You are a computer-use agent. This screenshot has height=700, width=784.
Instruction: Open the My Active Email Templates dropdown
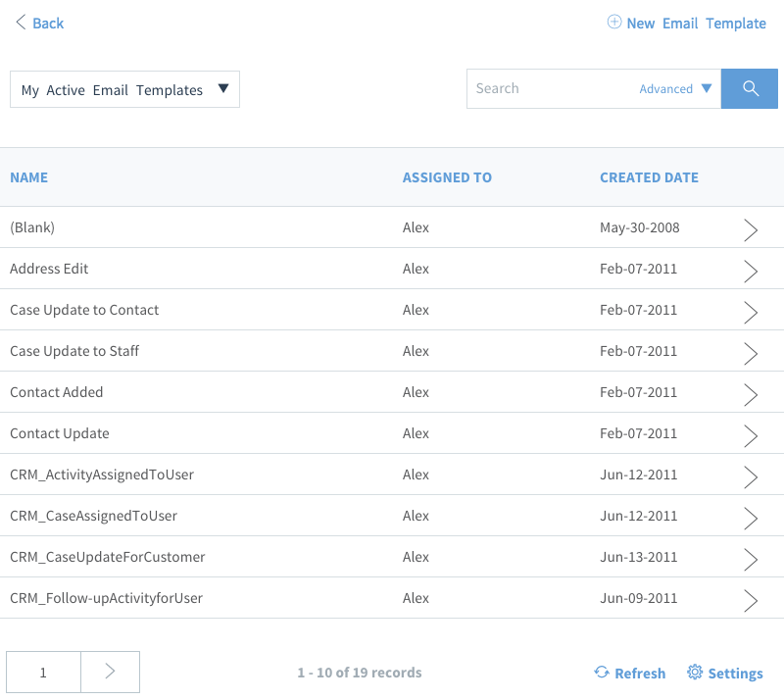point(124,89)
